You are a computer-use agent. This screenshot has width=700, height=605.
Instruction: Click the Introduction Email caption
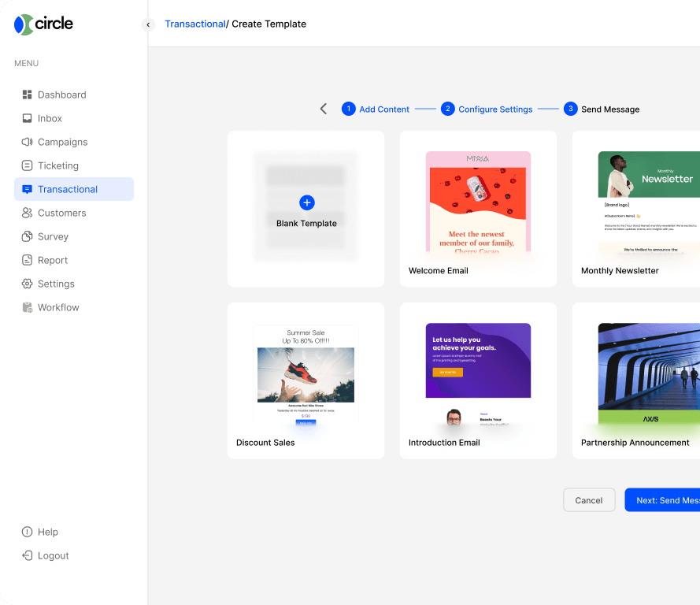pyautogui.click(x=444, y=443)
